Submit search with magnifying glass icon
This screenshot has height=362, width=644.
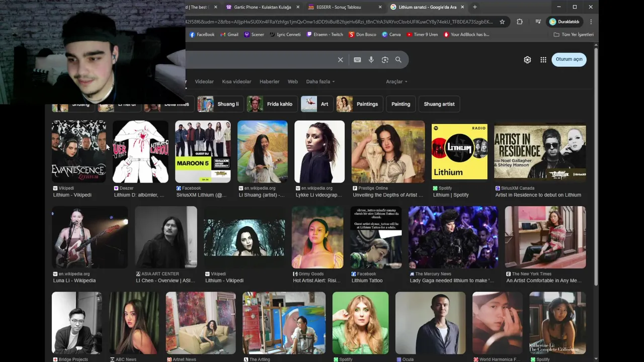pyautogui.click(x=398, y=60)
